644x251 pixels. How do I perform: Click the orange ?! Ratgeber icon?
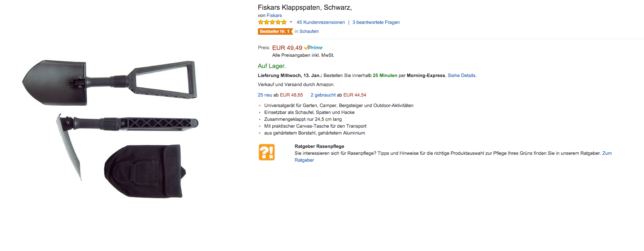point(267,152)
